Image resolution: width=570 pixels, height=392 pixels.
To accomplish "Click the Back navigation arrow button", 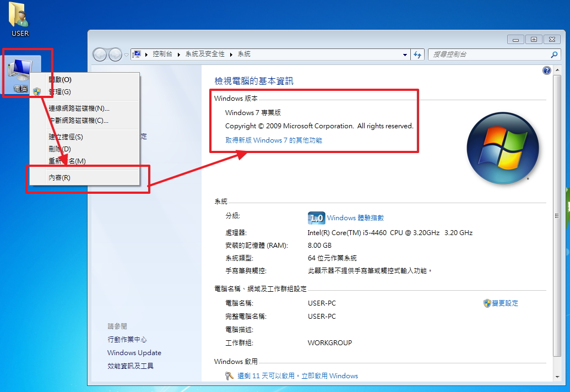I will pos(100,55).
